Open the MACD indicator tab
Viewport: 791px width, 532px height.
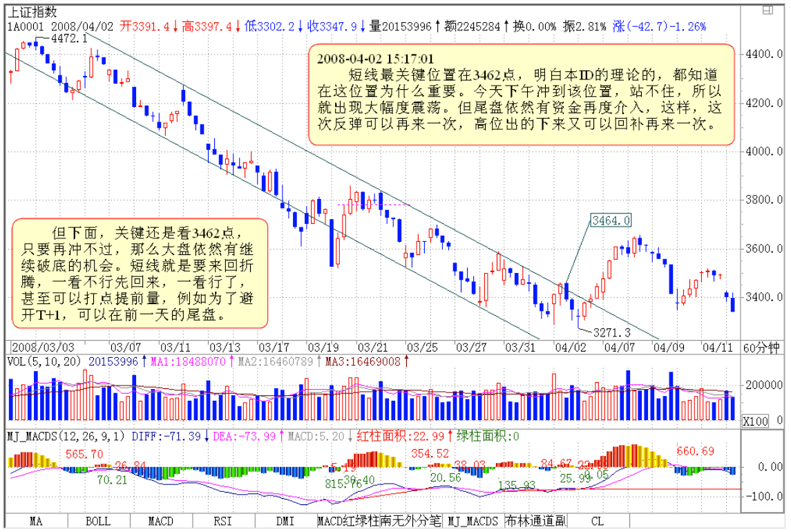click(x=160, y=522)
